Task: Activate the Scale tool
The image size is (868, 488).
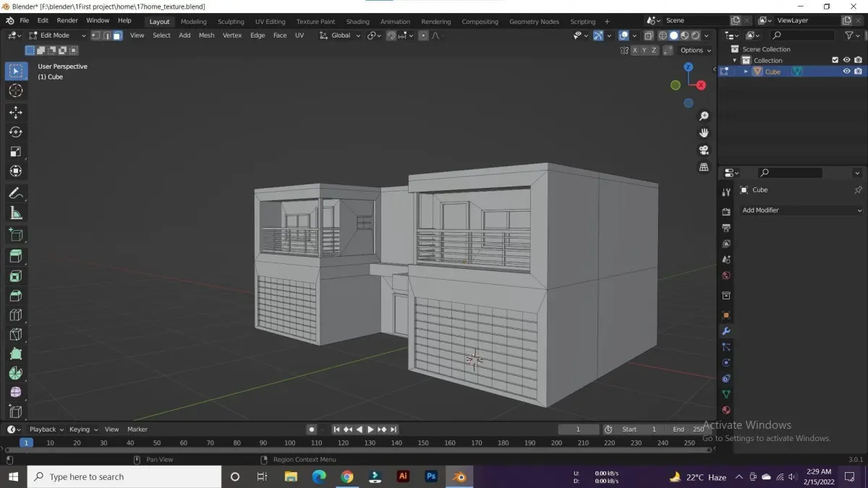Action: [16, 152]
